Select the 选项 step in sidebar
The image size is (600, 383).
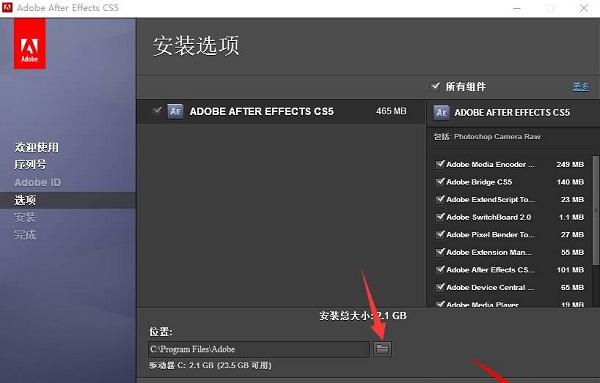(x=25, y=200)
